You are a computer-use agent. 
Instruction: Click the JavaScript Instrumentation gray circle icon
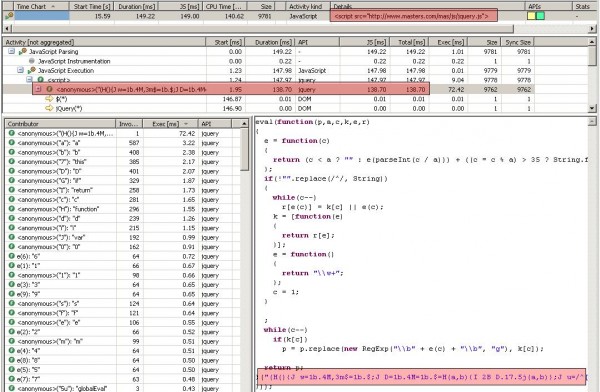[x=32, y=61]
